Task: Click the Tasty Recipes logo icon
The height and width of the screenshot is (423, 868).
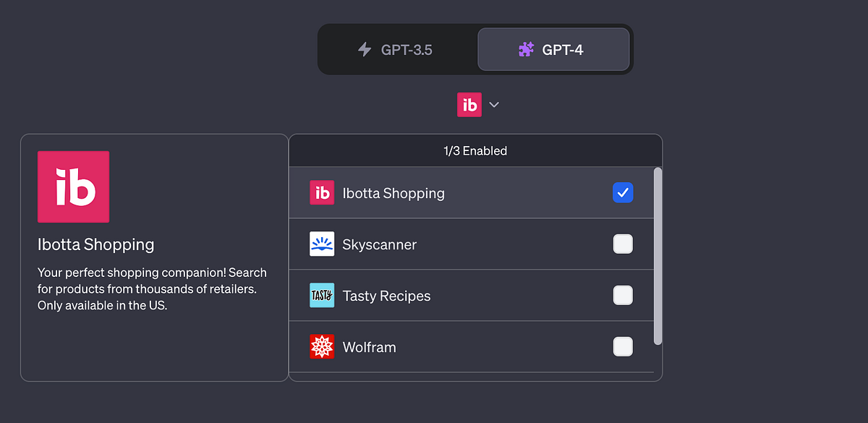Action: point(321,295)
